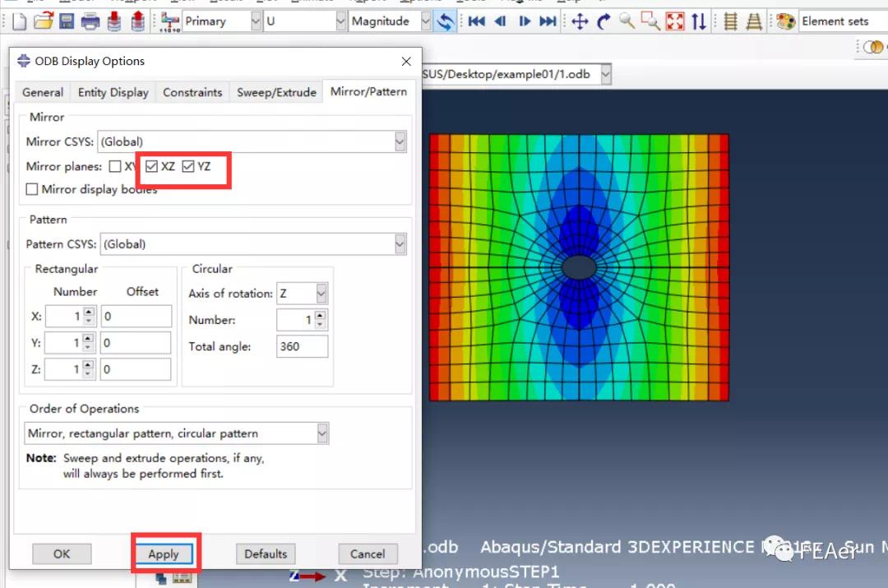This screenshot has height=588, width=888.
Task: Increase the rectangular Y number stepper
Action: [x=88, y=338]
